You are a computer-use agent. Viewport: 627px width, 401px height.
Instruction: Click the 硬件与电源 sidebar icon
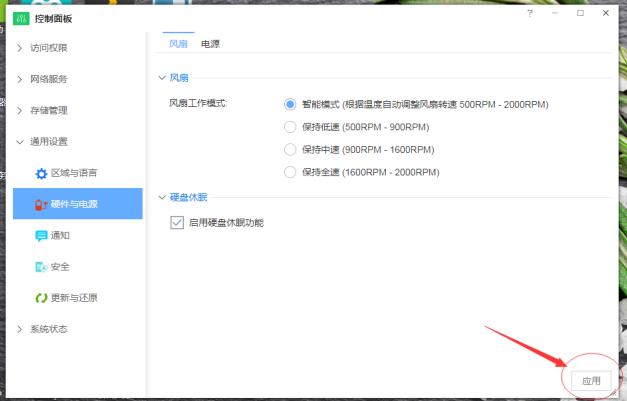coord(41,205)
